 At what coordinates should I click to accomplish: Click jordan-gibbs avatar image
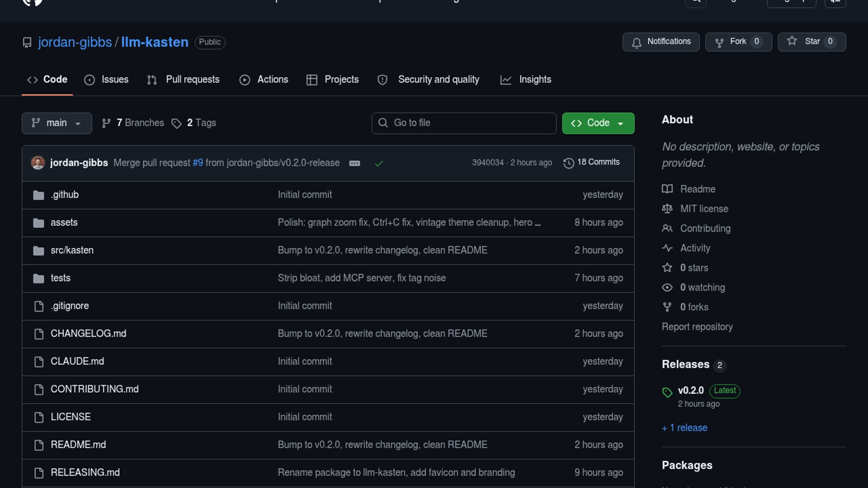point(38,163)
